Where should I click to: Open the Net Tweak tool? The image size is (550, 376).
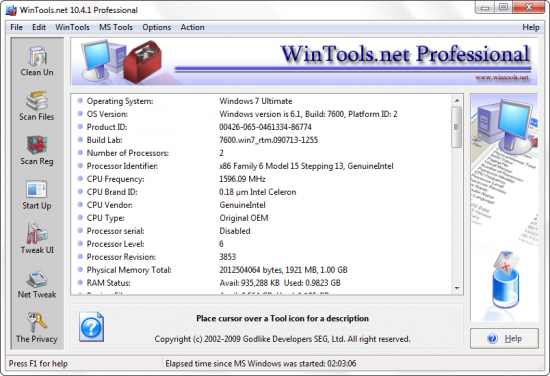point(37,284)
